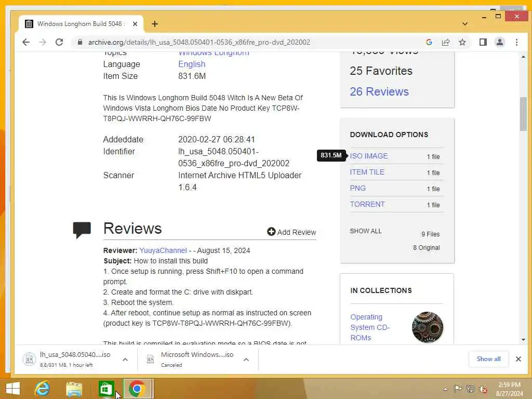The width and height of the screenshot is (532, 399).
Task: Download the ISO IMAGE option
Action: click(369, 156)
